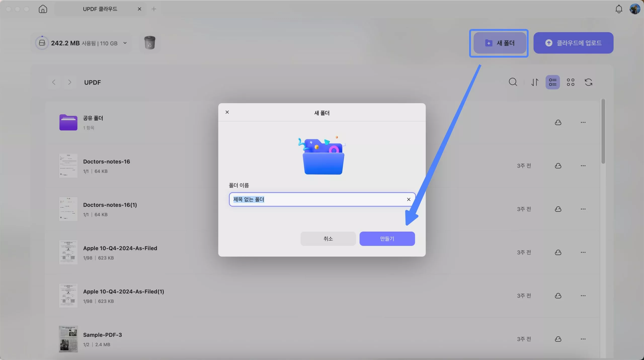Open more options for Doctors-notes-16(1)
This screenshot has width=644, height=360.
point(583,209)
